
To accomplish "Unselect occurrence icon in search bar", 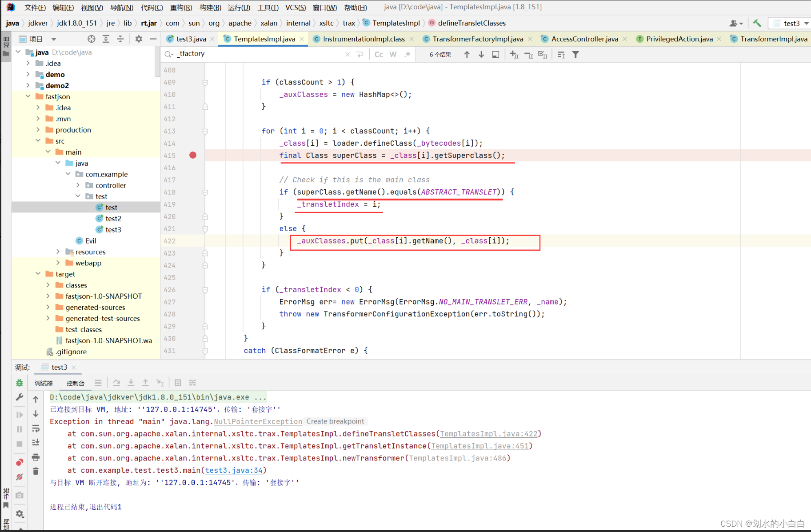I will click(528, 54).
